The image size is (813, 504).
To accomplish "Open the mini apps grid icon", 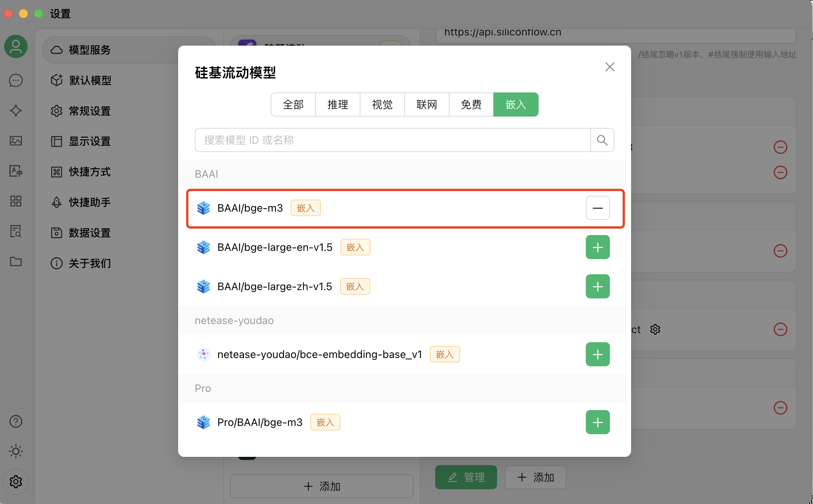I will pos(16,201).
